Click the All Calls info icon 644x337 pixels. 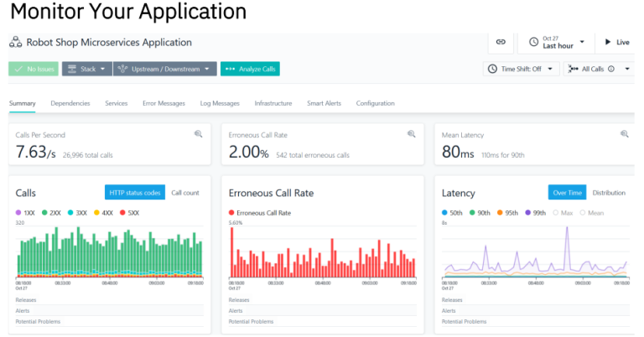[611, 69]
